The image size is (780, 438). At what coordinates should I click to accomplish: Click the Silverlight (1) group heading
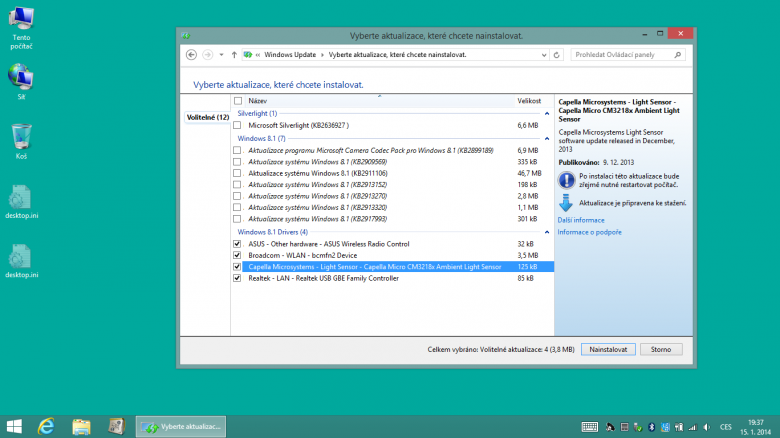(257, 113)
